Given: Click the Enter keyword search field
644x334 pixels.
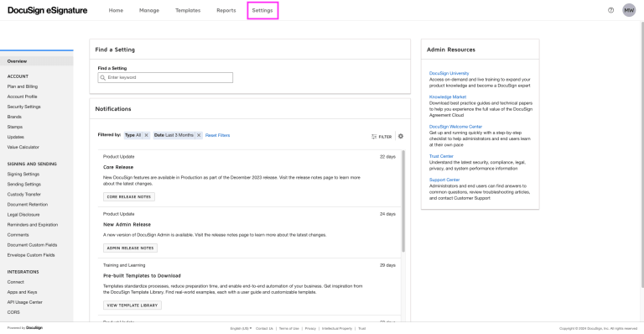Looking at the screenshot, I should click(165, 78).
